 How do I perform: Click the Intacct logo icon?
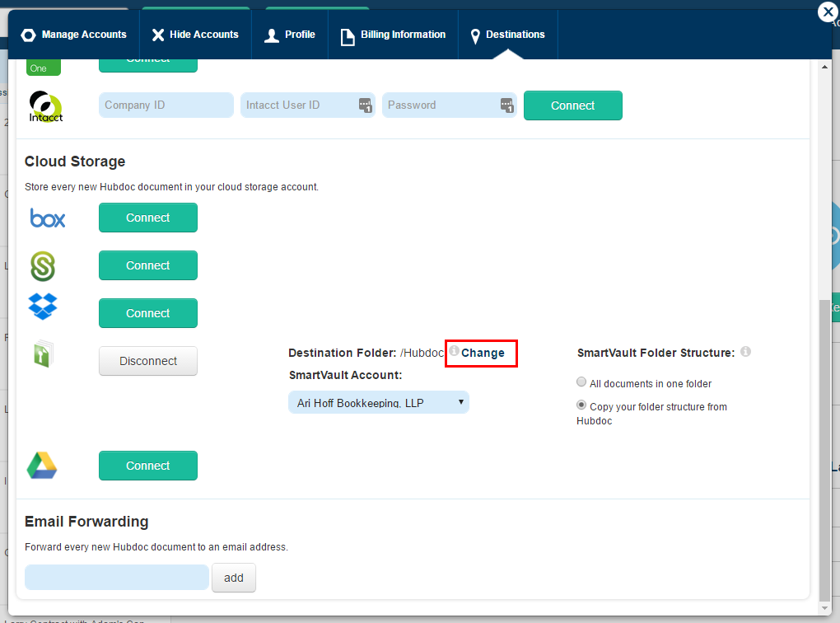(x=46, y=106)
